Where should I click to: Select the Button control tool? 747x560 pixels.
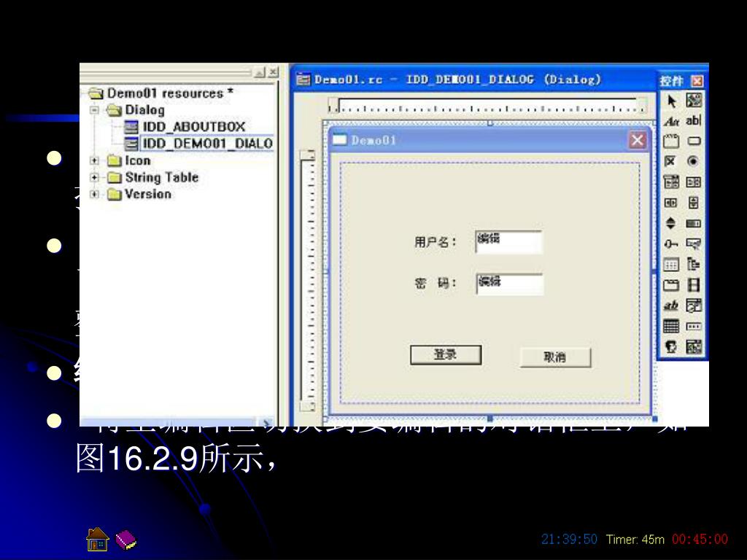coord(694,141)
